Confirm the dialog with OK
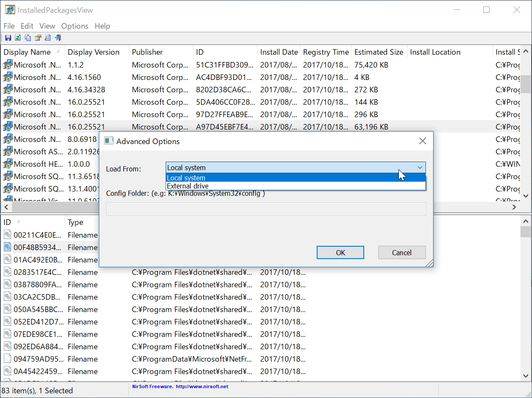The image size is (532, 398). pos(340,252)
